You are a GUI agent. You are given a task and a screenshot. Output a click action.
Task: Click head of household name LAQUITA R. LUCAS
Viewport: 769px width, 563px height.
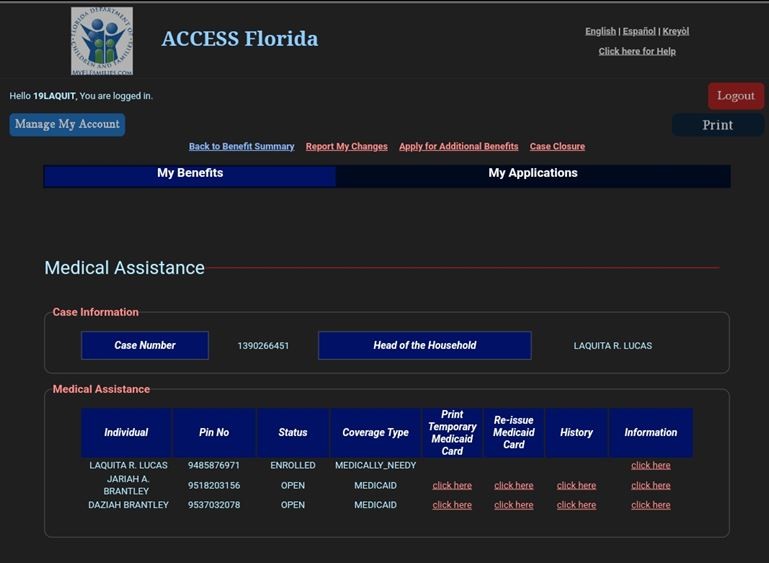[x=613, y=346]
